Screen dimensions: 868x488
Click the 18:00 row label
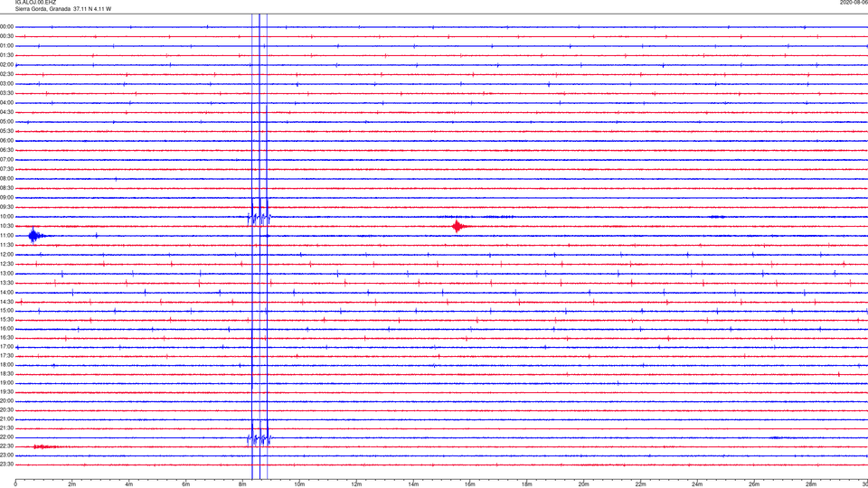click(6, 364)
